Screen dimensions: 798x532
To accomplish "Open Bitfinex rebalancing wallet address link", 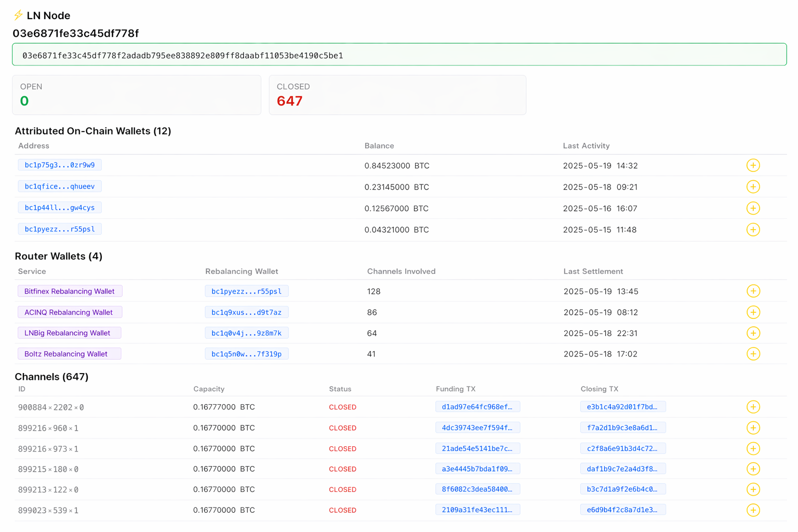I will click(247, 291).
